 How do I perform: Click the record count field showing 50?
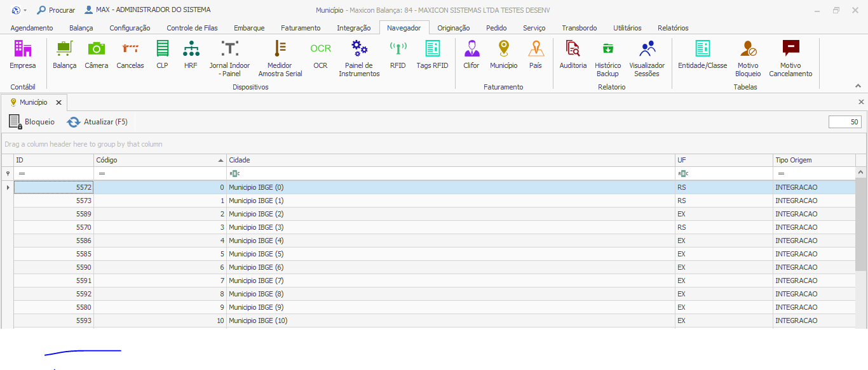coord(845,122)
